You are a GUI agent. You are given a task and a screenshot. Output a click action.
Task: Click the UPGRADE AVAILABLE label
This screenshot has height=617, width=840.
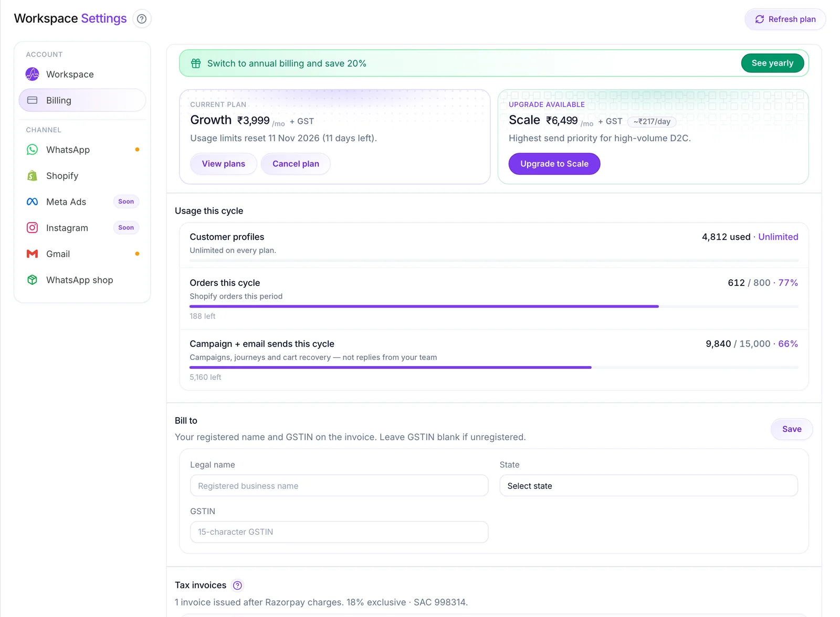[x=547, y=104]
